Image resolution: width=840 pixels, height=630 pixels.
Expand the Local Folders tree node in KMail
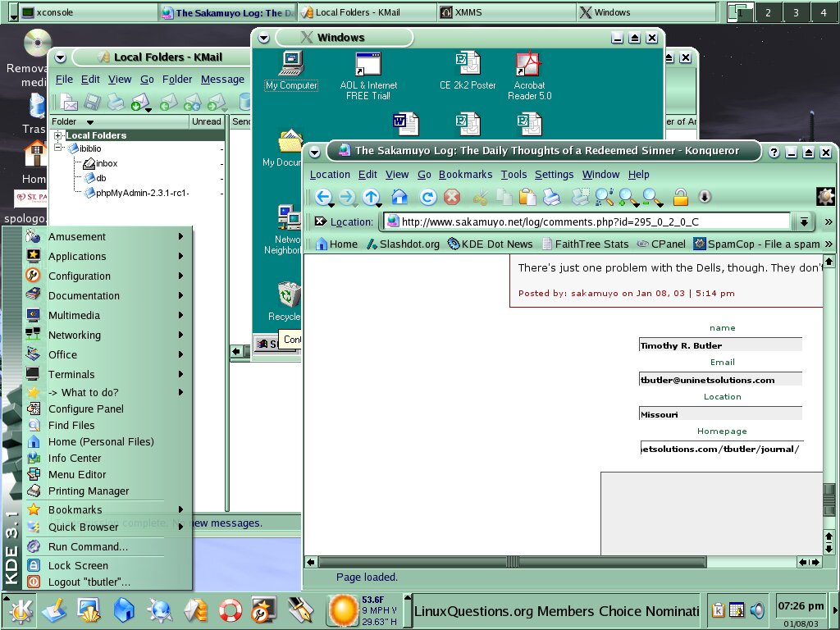(58, 135)
